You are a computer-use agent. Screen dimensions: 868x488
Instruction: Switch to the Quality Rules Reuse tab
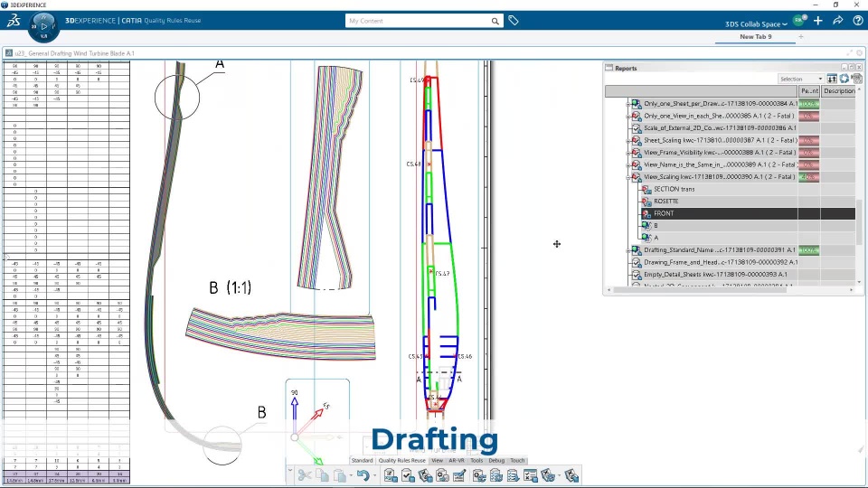coord(401,460)
